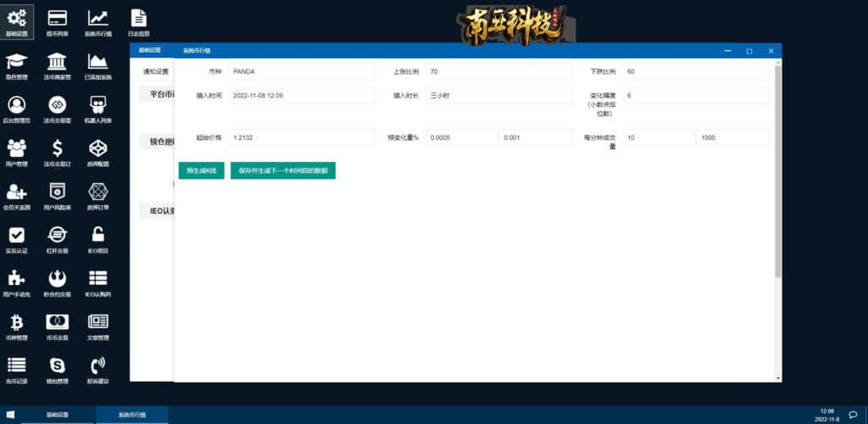Screen dimensions: 868x424
Task: Click the per-minute volume field with 10
Action: click(x=659, y=138)
